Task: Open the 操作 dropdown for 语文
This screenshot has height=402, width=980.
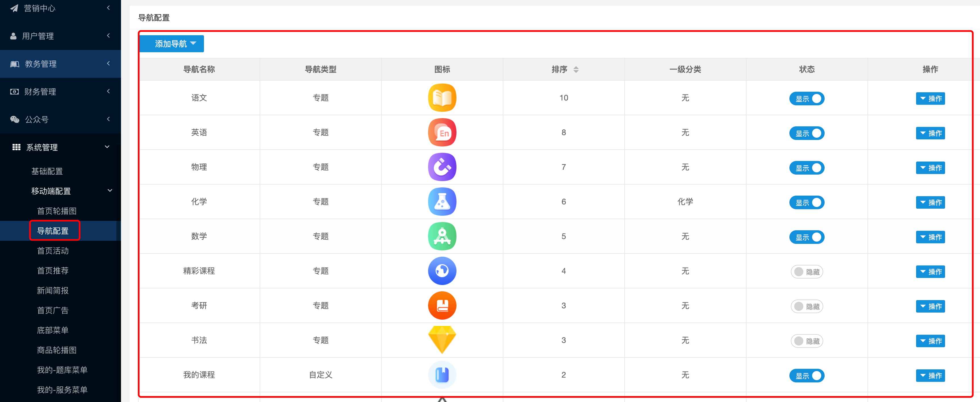Action: pos(930,99)
